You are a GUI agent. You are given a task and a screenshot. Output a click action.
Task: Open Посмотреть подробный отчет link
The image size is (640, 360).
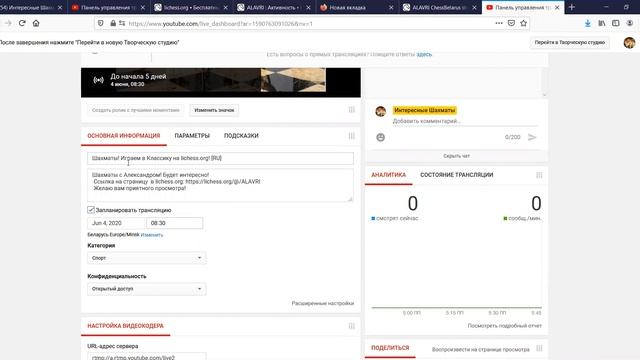point(504,326)
